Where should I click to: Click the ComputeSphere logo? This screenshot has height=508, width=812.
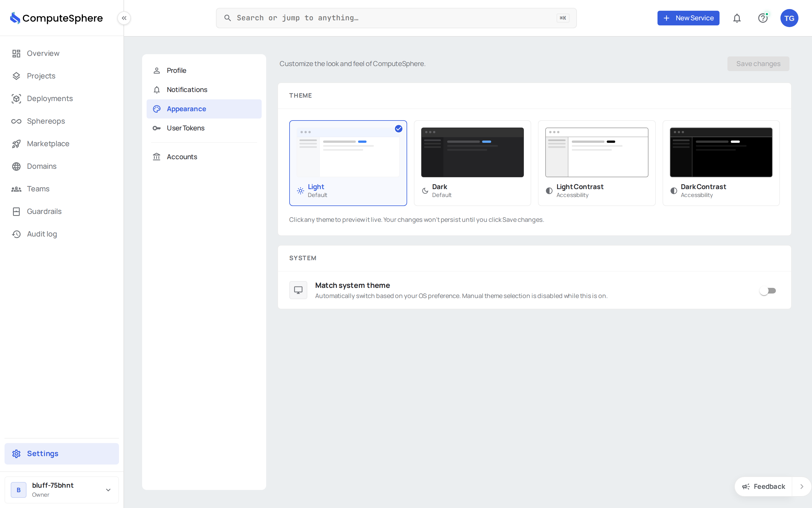pos(56,18)
